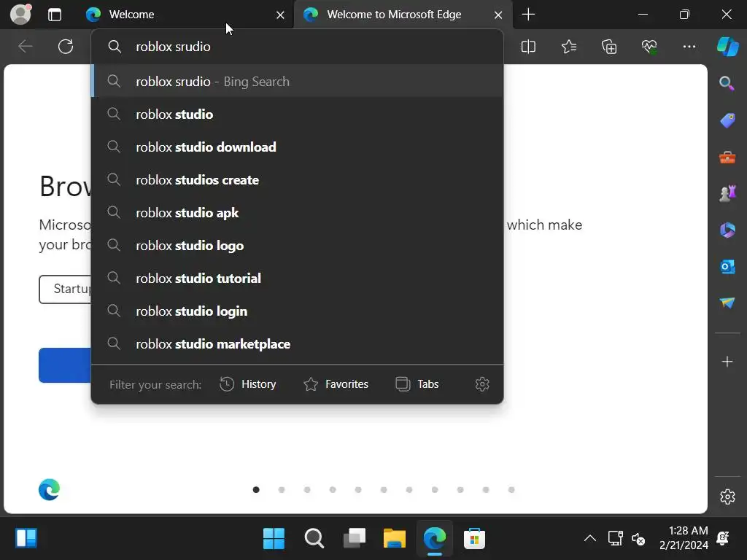This screenshot has width=747, height=560.
Task: Click the browser back arrow
Action: [x=25, y=47]
